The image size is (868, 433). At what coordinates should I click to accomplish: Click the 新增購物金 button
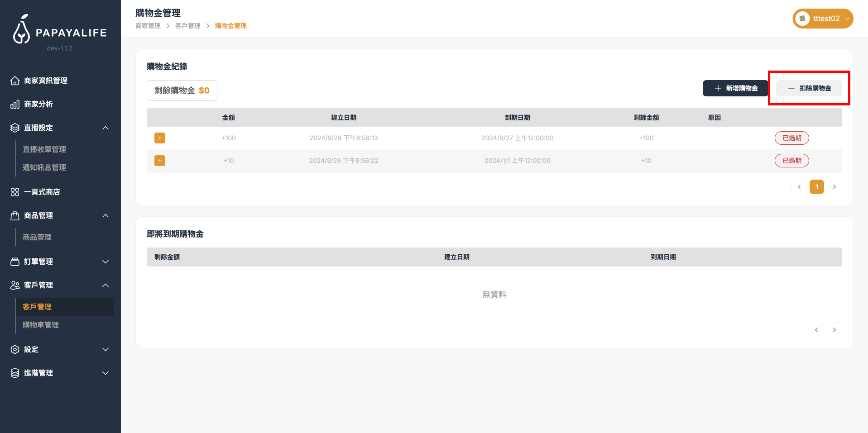coord(735,88)
